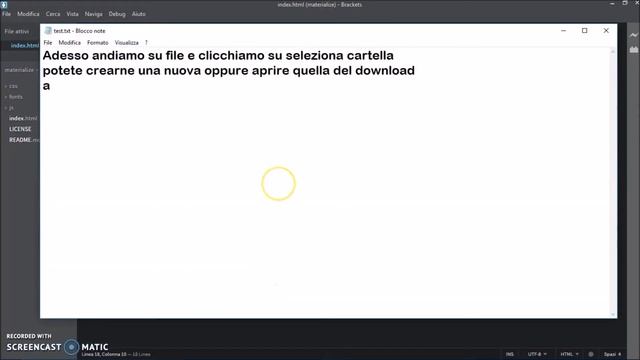Click test.txt - Blocco note title text
The width and height of the screenshot is (640, 360).
coord(80,31)
